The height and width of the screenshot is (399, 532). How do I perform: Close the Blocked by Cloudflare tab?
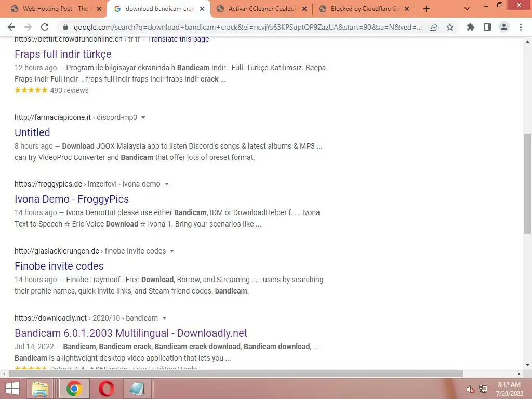[407, 9]
